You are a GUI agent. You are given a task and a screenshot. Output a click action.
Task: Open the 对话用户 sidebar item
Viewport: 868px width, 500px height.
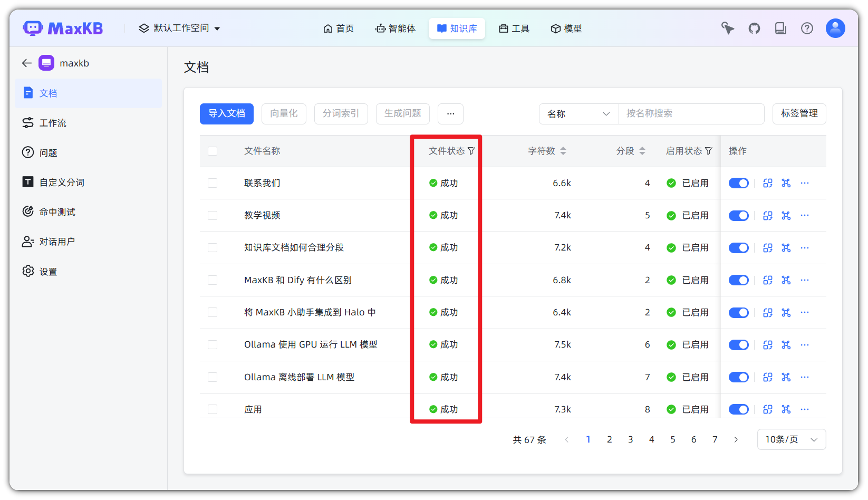point(89,242)
